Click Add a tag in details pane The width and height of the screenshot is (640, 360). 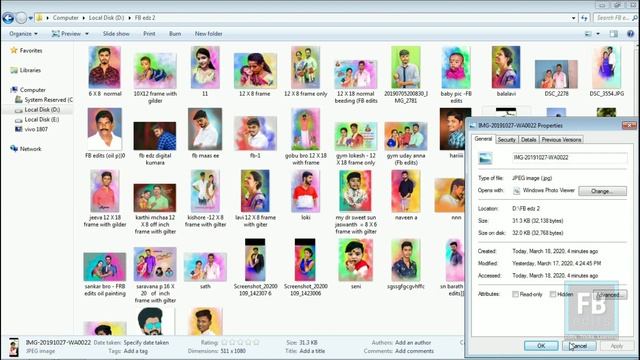136,351
